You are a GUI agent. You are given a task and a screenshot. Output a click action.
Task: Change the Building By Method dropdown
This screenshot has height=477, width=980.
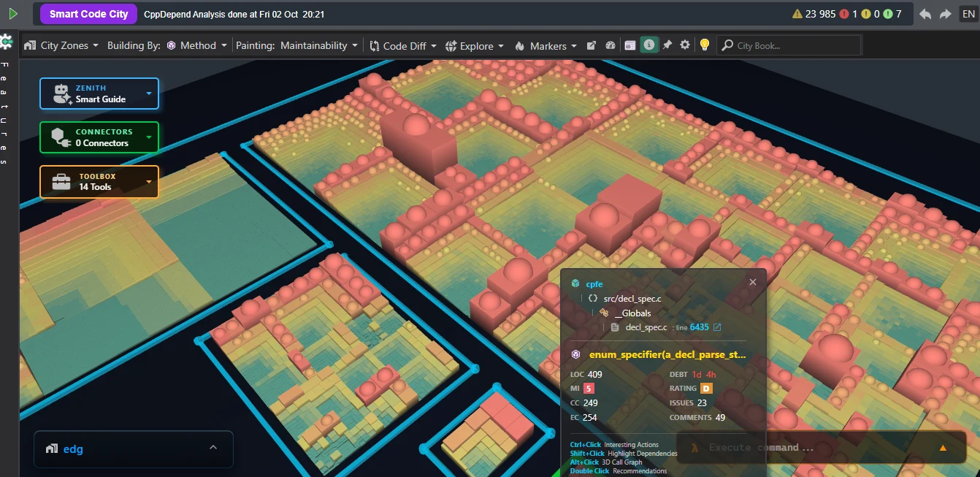[197, 45]
